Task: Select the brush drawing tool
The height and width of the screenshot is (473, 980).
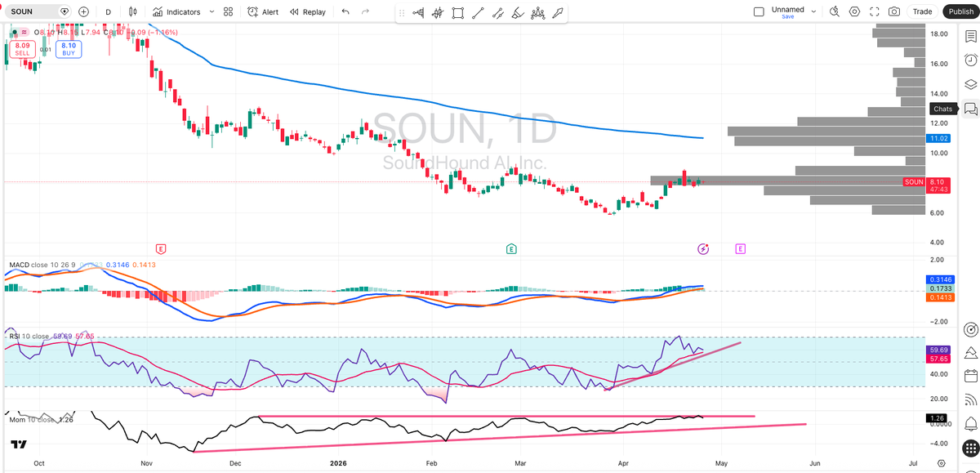Action: tap(518, 13)
